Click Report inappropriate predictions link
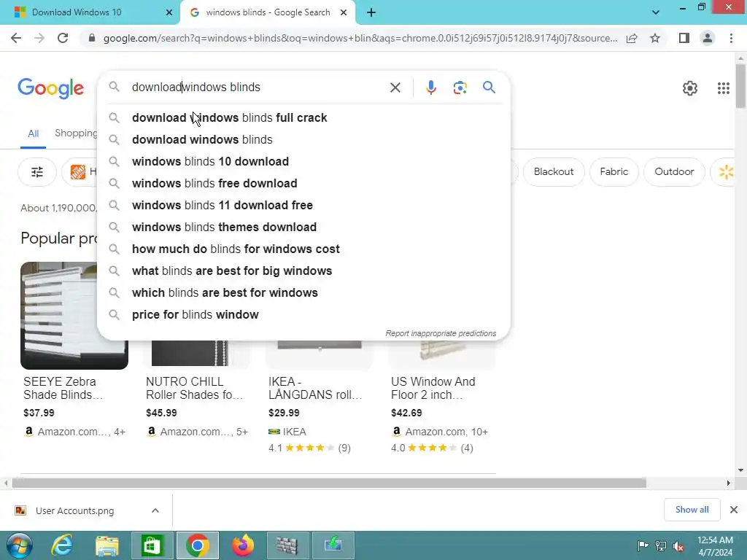 click(x=441, y=333)
